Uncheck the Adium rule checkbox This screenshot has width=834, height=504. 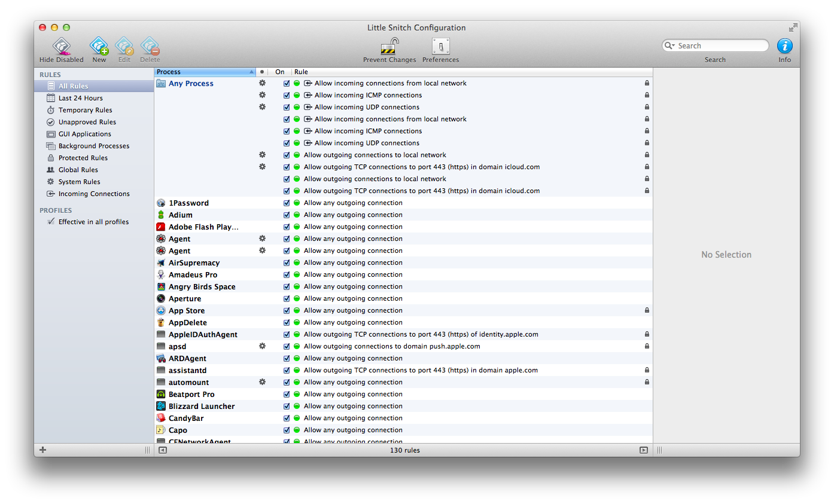pyautogui.click(x=287, y=215)
